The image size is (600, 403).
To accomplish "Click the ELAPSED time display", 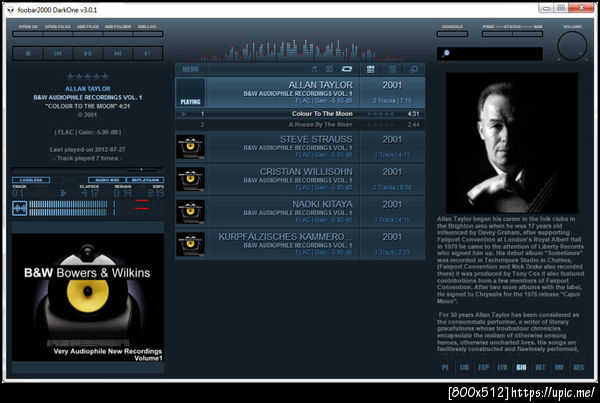I will (89, 193).
